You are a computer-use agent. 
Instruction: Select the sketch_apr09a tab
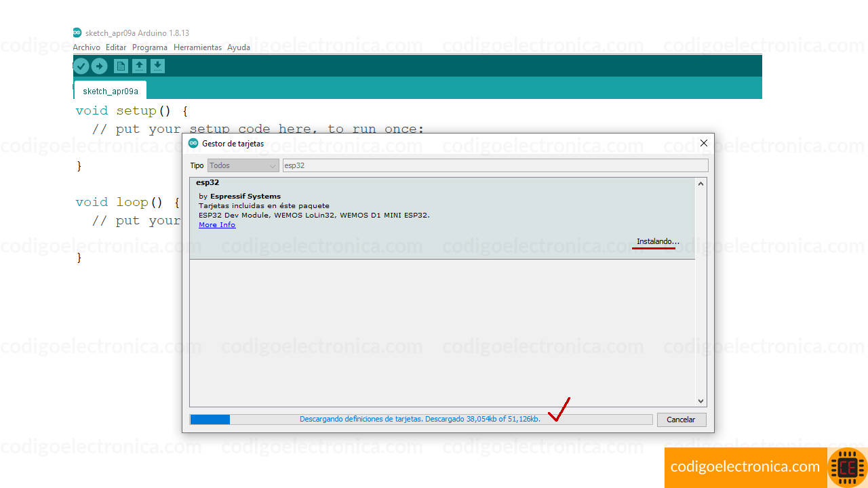(111, 91)
